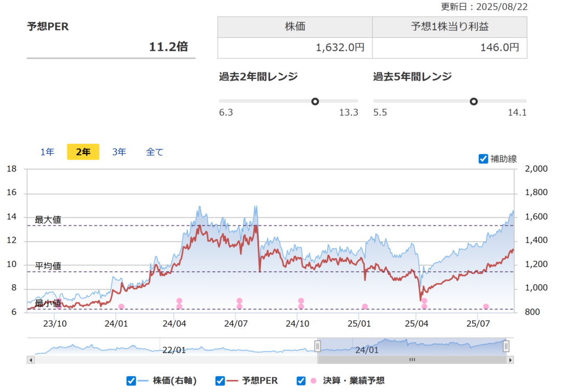Toggle the 決算・業績予想 marker checkbox

click(x=301, y=381)
